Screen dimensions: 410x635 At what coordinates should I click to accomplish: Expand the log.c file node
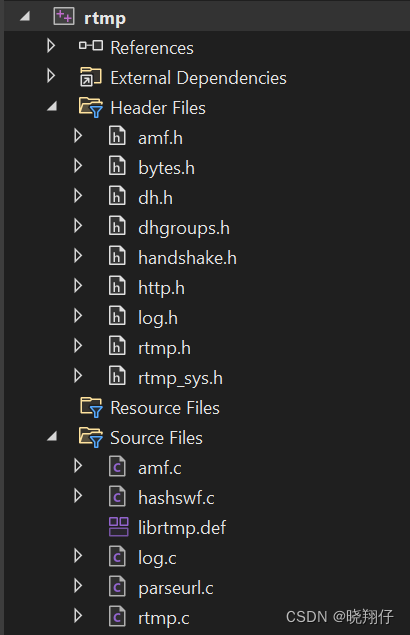78,556
